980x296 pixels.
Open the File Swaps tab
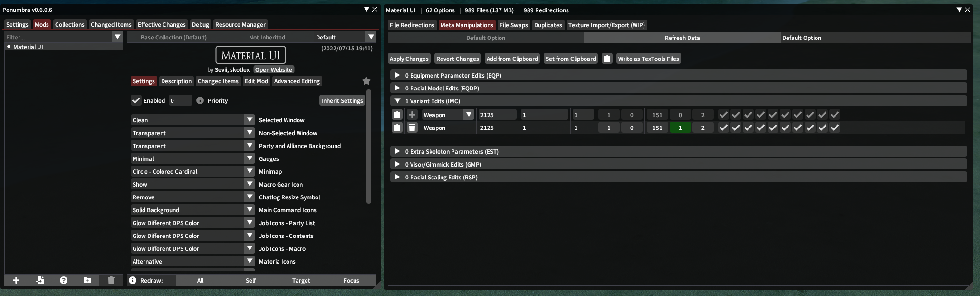[513, 25]
